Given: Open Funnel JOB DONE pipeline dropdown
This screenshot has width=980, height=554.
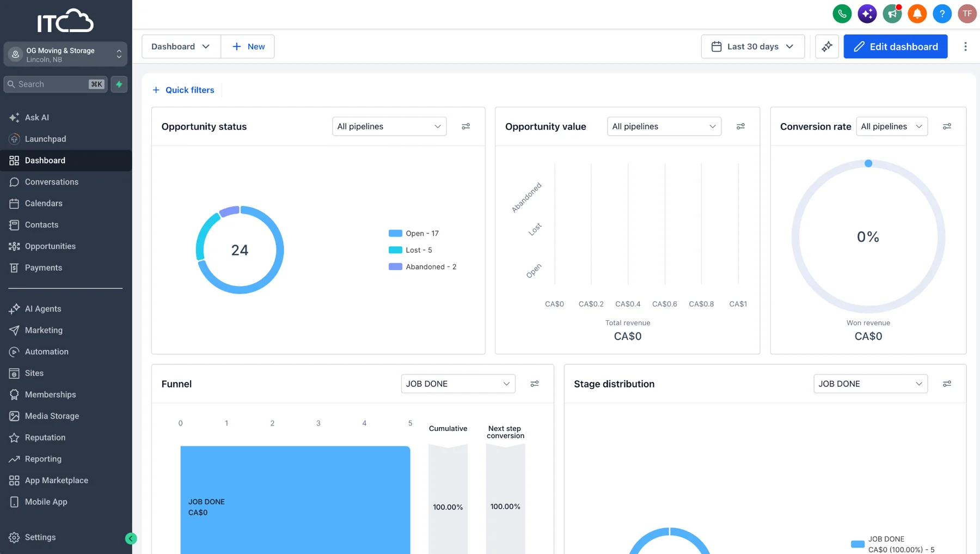Looking at the screenshot, I should coord(458,383).
